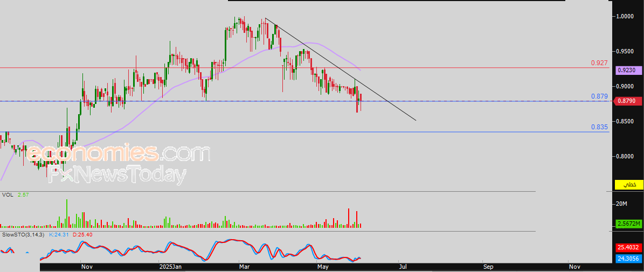
Task: Click the 2.57 volume value text
Action: 22,195
